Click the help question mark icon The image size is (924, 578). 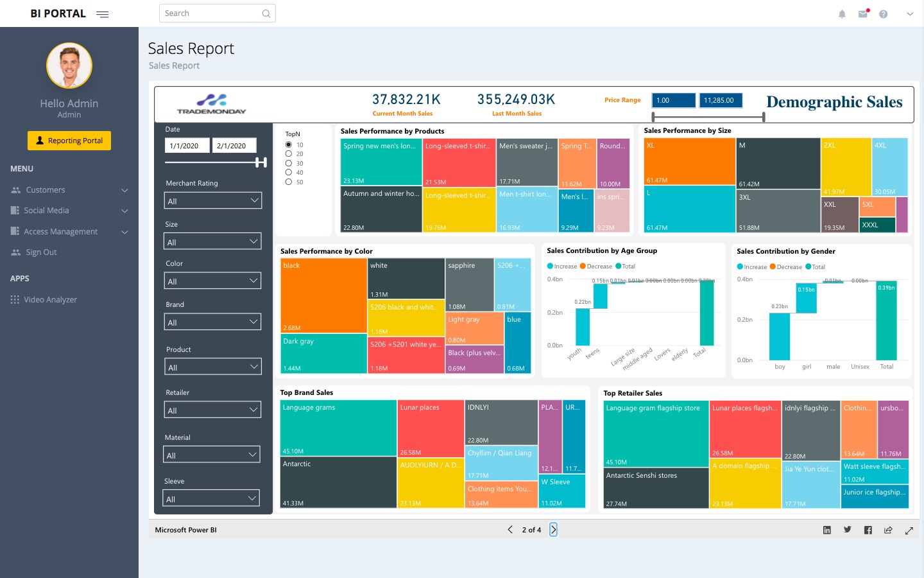(x=884, y=14)
